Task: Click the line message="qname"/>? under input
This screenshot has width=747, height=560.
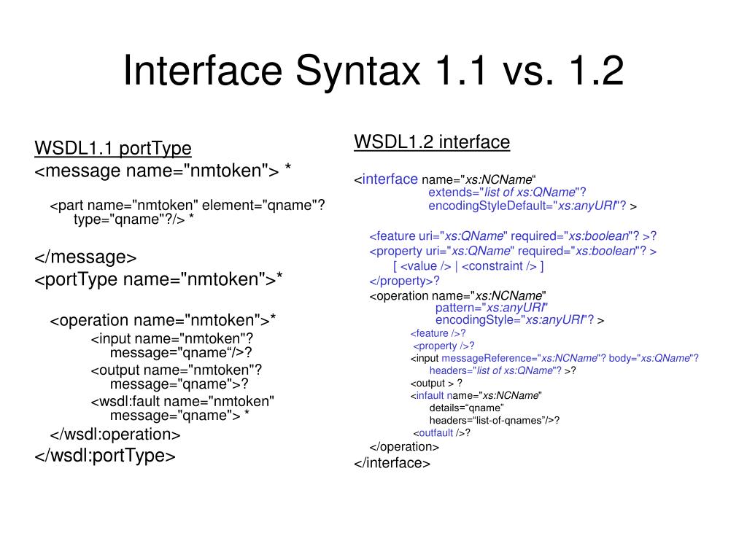Action: [181, 352]
